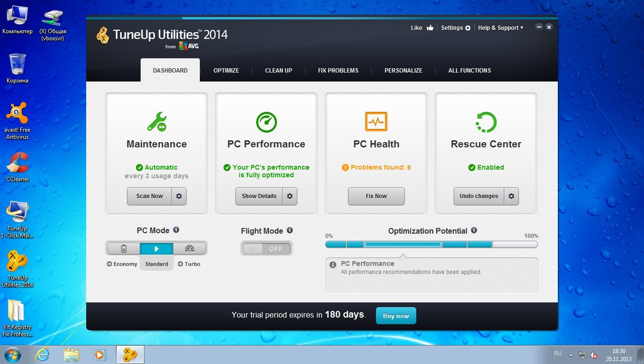Click the Standard mode label
This screenshot has width=644, height=364.
(156, 264)
